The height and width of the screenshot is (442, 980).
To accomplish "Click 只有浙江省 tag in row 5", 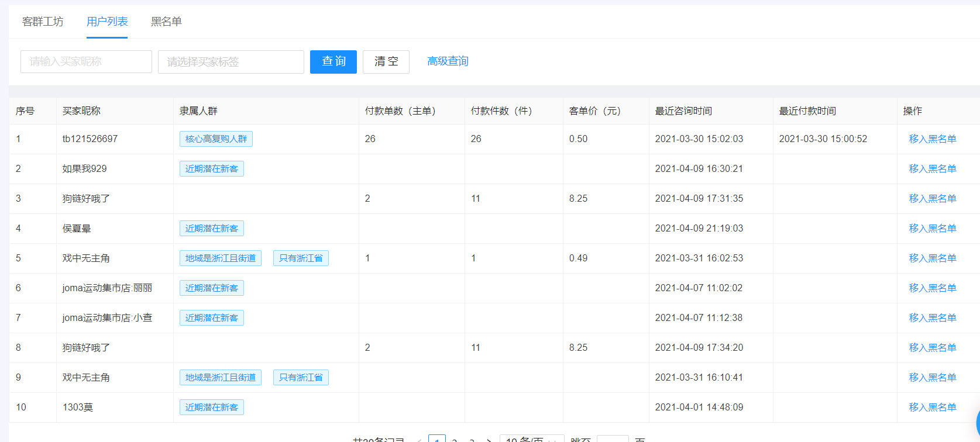I will 301,258.
